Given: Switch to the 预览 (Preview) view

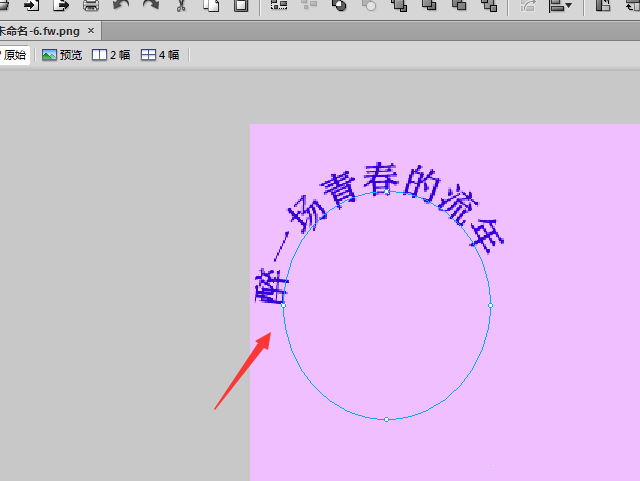Looking at the screenshot, I should [x=62, y=55].
